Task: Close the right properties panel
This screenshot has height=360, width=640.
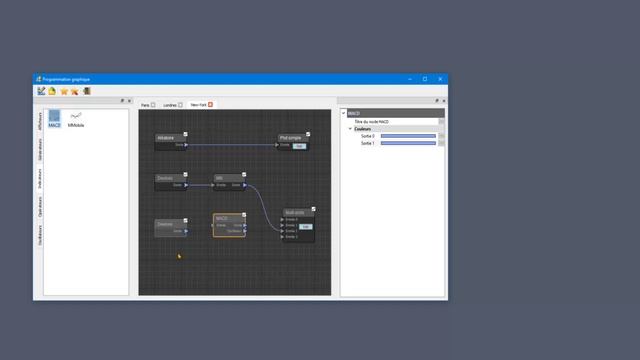Action: click(444, 100)
